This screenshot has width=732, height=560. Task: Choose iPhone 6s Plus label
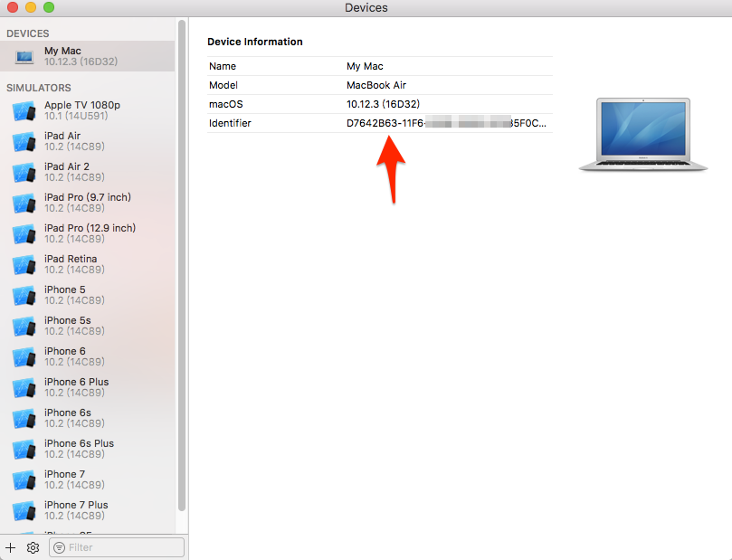(x=80, y=444)
